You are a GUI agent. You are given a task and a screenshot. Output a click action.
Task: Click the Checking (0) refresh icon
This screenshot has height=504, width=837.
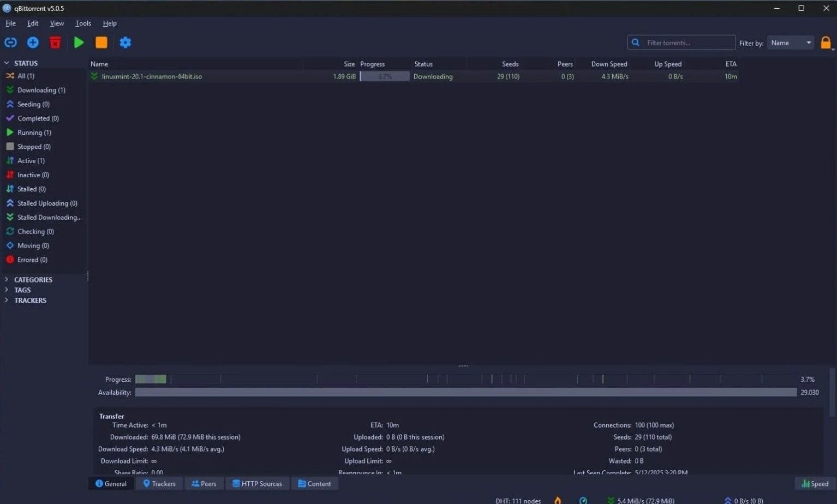point(10,232)
